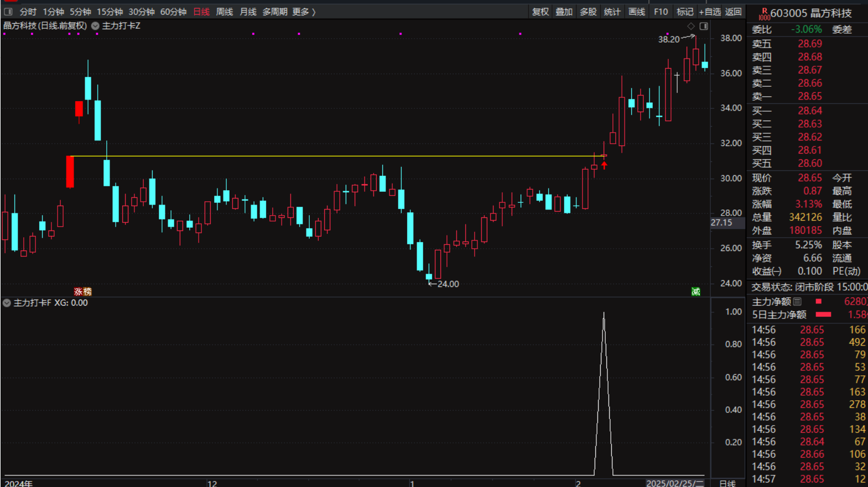Switch to the 周线 weekly chart
This screenshot has width=868, height=487.
224,12
